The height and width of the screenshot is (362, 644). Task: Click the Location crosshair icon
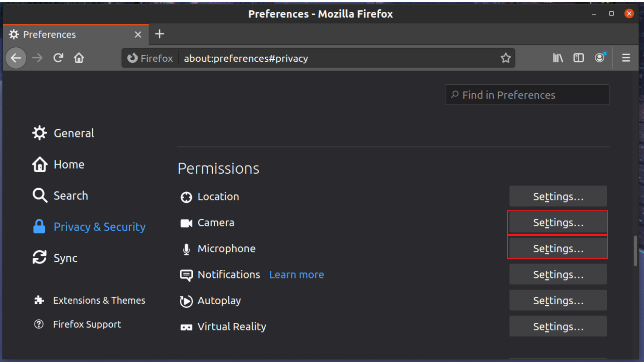(x=186, y=197)
